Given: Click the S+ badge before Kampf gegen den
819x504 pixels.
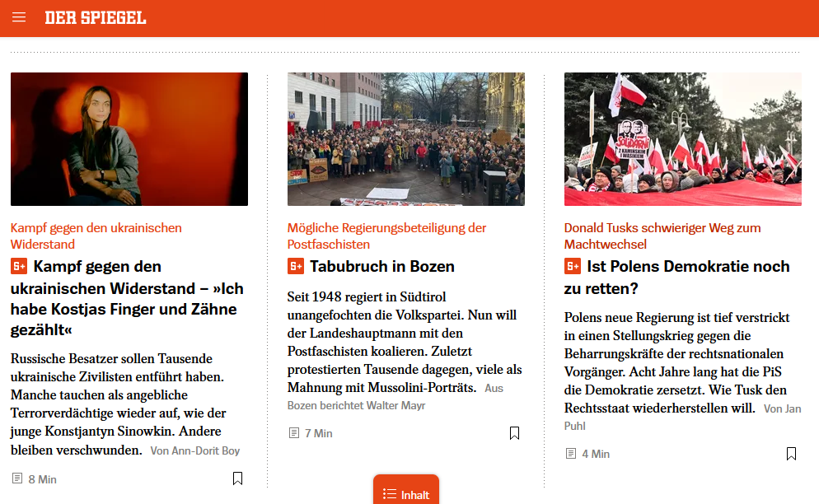Looking at the screenshot, I should pyautogui.click(x=19, y=266).
